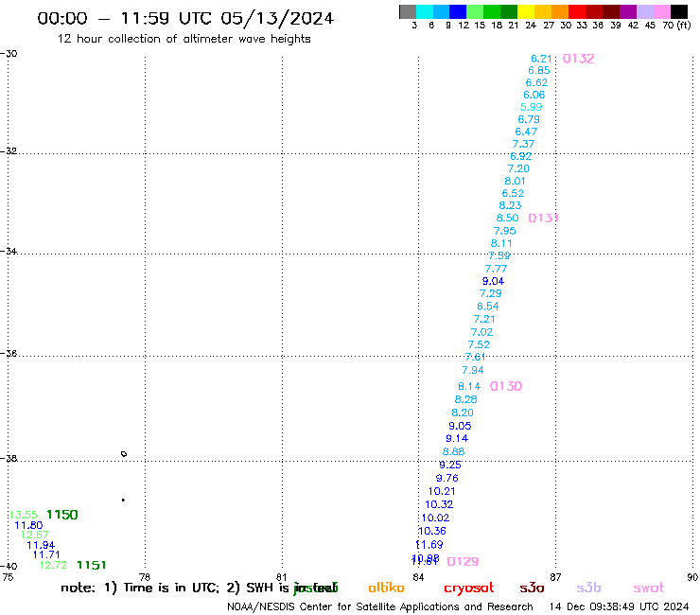Viewport: 700px width, 615px height.
Task: Click the green time marker '1150'
Action: (x=62, y=515)
